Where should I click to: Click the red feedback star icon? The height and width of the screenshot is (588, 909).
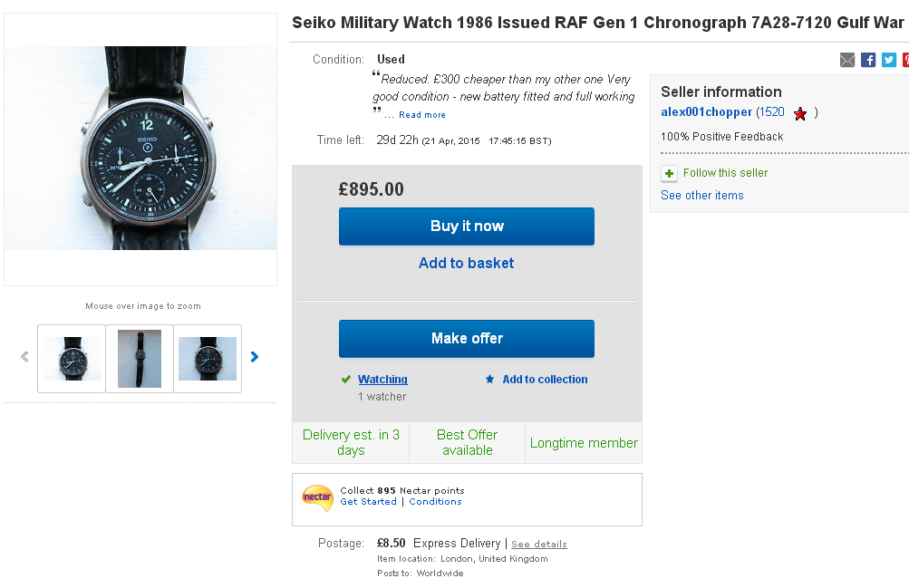point(800,113)
